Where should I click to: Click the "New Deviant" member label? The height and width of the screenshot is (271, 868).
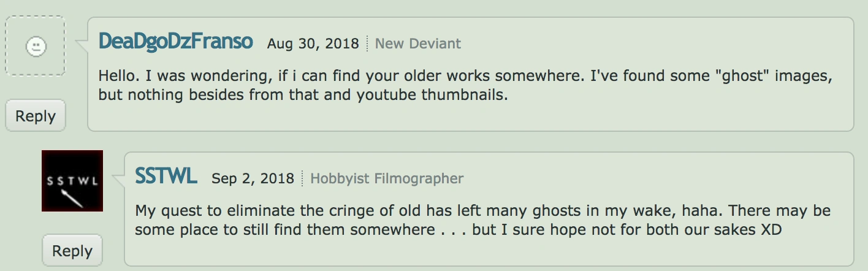pos(418,44)
